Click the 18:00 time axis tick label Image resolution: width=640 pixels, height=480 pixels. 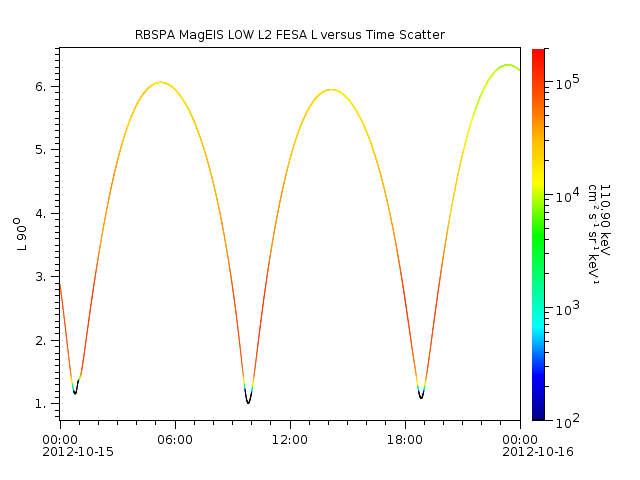pyautogui.click(x=404, y=438)
